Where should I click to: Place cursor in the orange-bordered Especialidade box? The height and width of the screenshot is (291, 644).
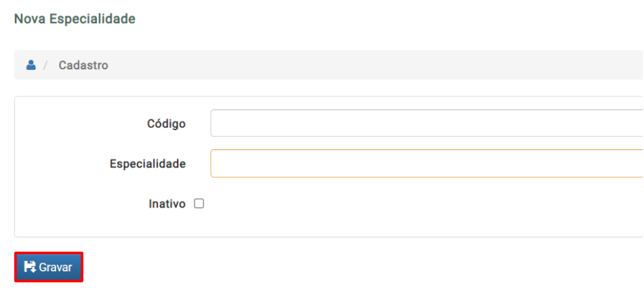[x=426, y=163]
